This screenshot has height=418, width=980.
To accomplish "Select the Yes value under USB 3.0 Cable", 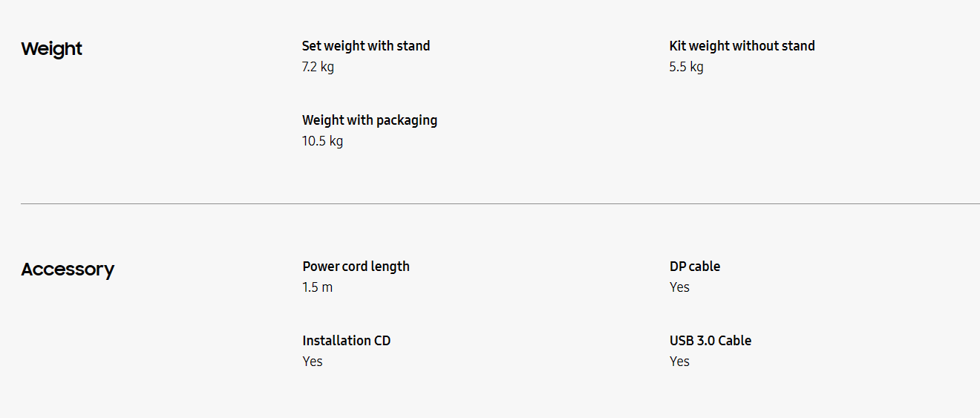I will 679,362.
